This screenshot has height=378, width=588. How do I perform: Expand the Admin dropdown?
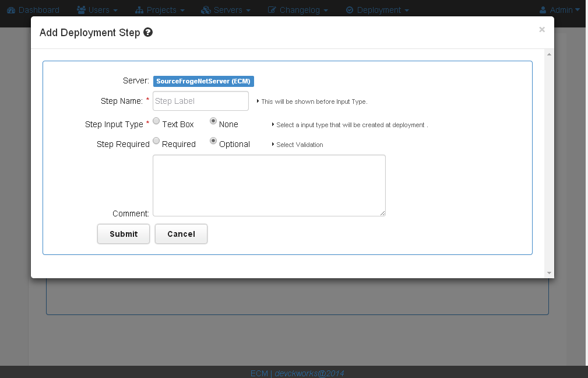pos(559,9)
